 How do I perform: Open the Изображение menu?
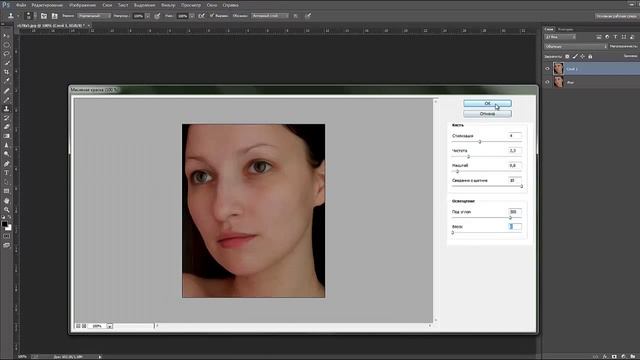(82, 5)
